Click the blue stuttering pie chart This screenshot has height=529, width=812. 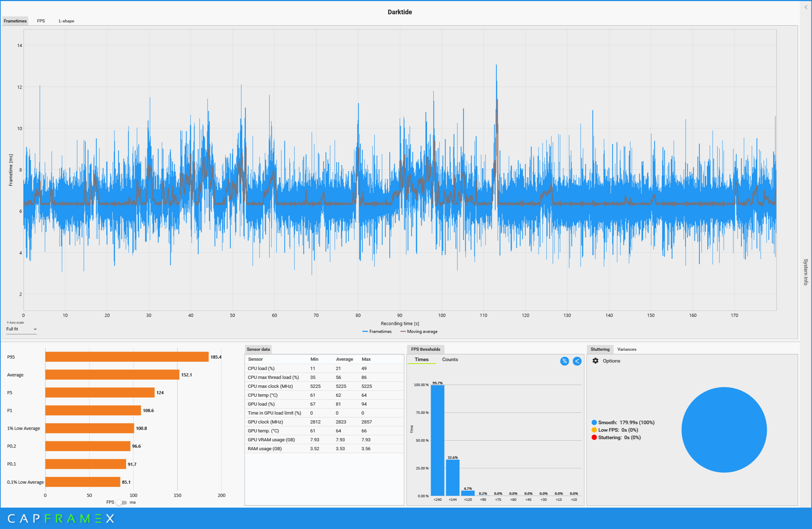pos(724,430)
